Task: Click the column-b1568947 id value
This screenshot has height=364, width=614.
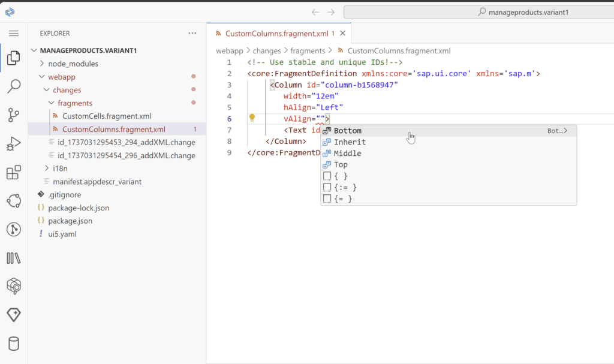Action: point(359,85)
